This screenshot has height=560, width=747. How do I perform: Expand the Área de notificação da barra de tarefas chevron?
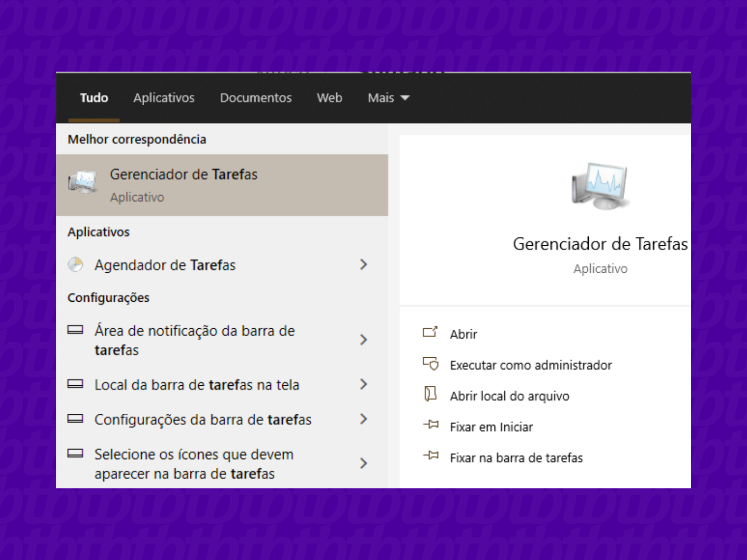click(x=364, y=340)
